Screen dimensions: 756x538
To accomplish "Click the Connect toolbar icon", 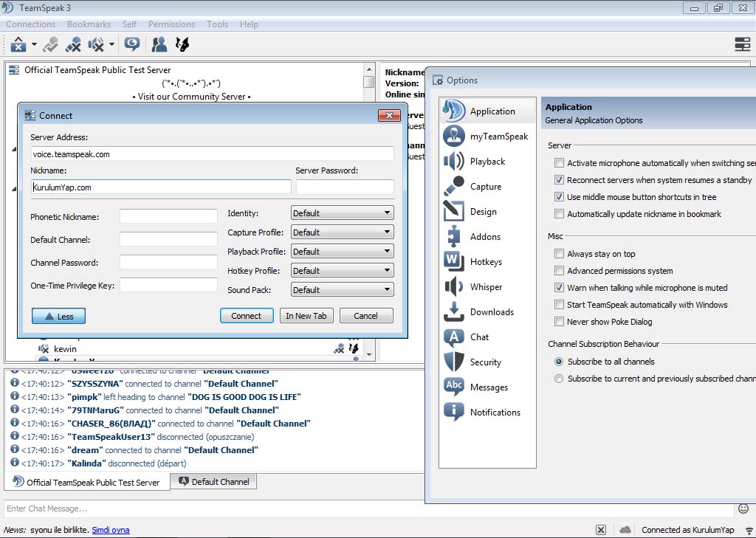I will (18, 44).
